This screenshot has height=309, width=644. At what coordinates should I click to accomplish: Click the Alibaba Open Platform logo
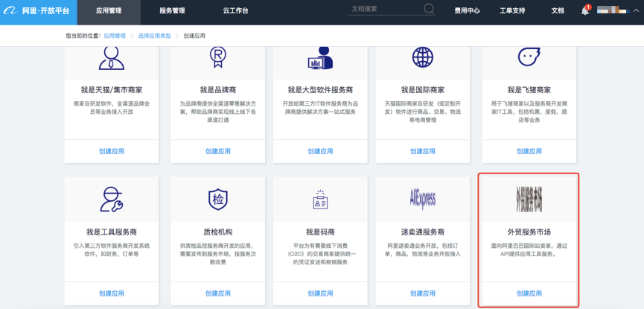point(38,11)
